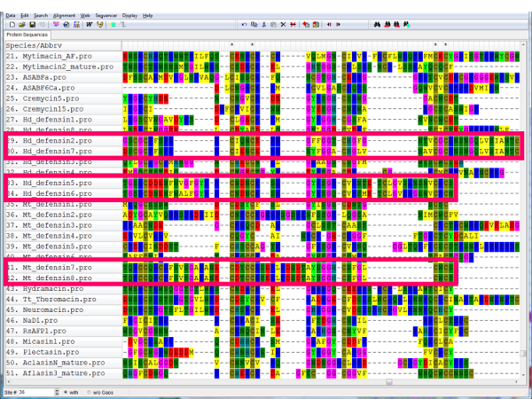Select row 43. Hydramacin.pro
Image resolution: width=532 pixels, height=399 pixels.
[x=63, y=288]
